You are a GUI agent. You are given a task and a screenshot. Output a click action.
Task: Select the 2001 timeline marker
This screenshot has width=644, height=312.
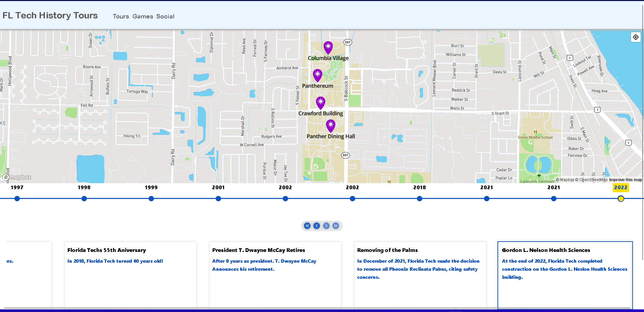(x=218, y=199)
